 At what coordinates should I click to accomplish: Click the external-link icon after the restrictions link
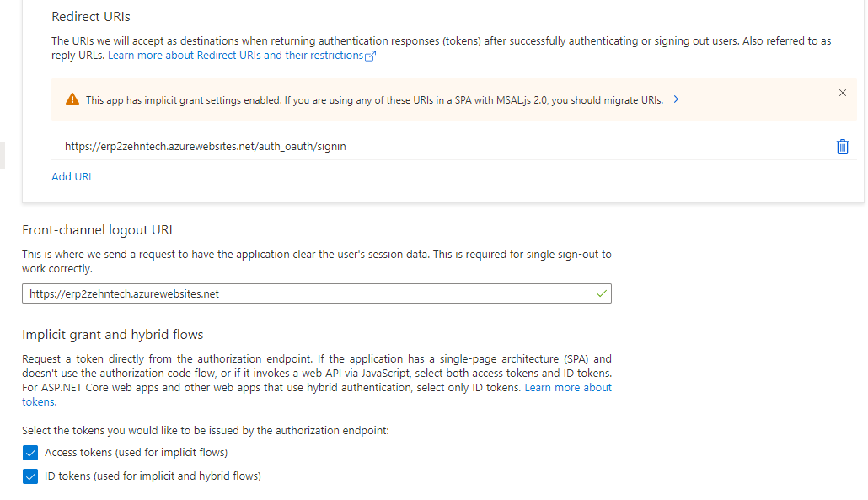click(x=368, y=55)
